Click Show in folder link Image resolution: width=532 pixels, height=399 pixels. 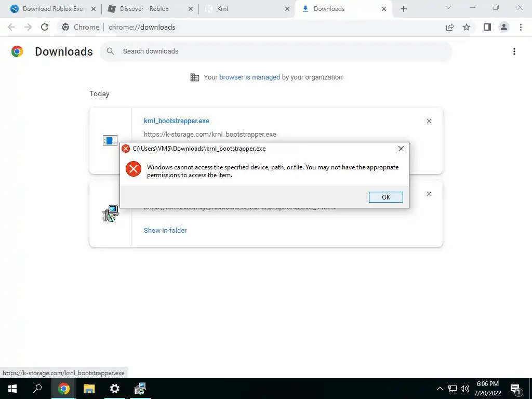click(x=165, y=230)
